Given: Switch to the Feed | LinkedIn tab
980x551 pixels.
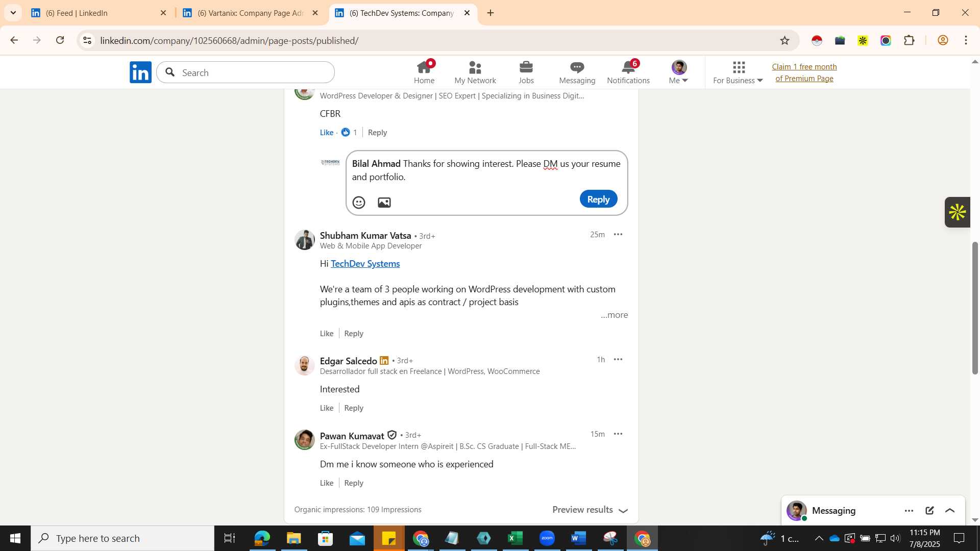Looking at the screenshot, I should pyautogui.click(x=99, y=13).
